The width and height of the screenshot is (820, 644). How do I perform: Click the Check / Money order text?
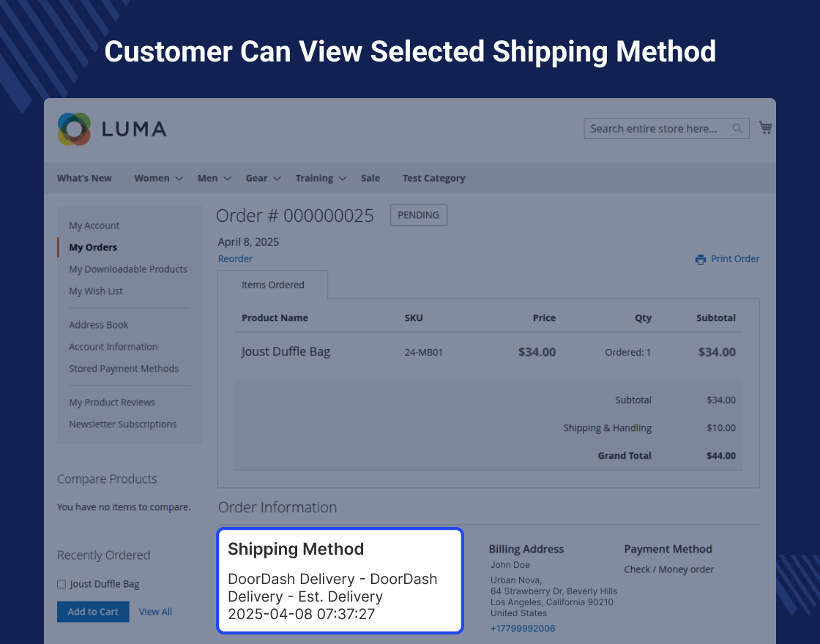coord(669,569)
